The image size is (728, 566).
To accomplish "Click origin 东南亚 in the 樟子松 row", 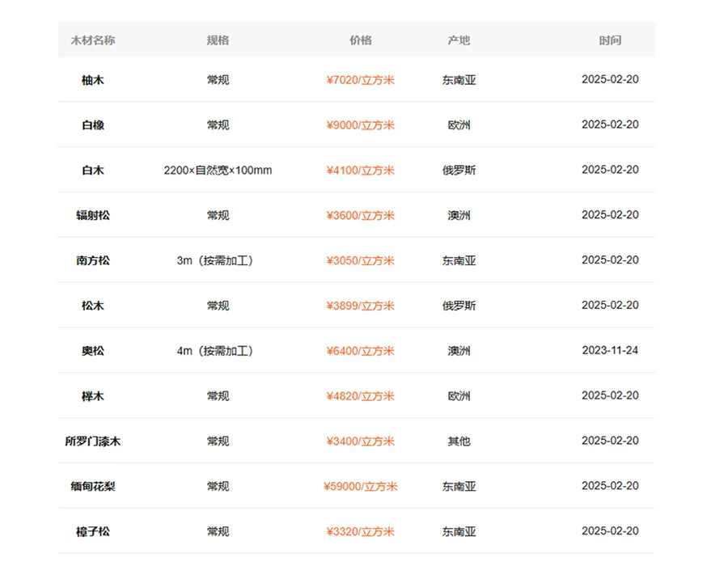I will pos(459,531).
